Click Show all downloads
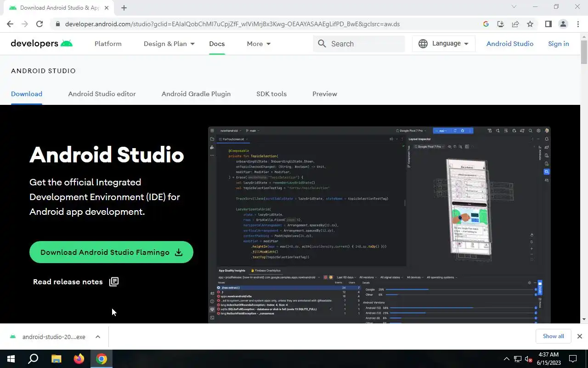588x368 pixels. pyautogui.click(x=553, y=336)
